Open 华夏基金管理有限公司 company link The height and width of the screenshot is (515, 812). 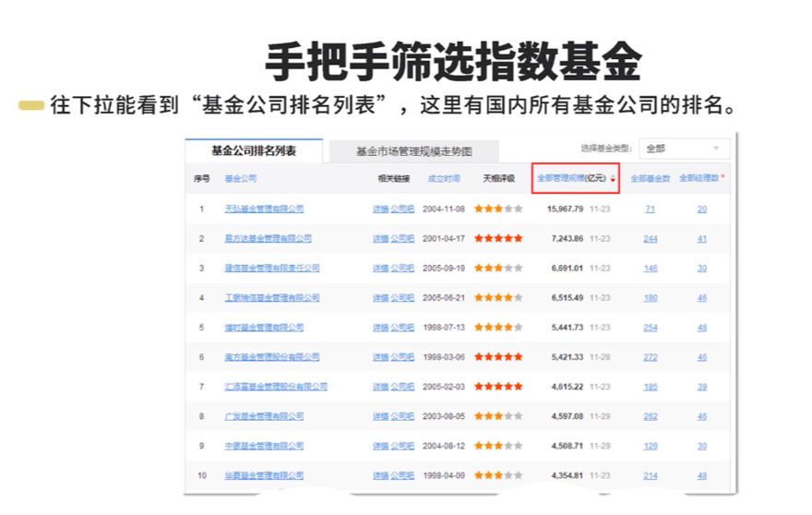point(264,475)
